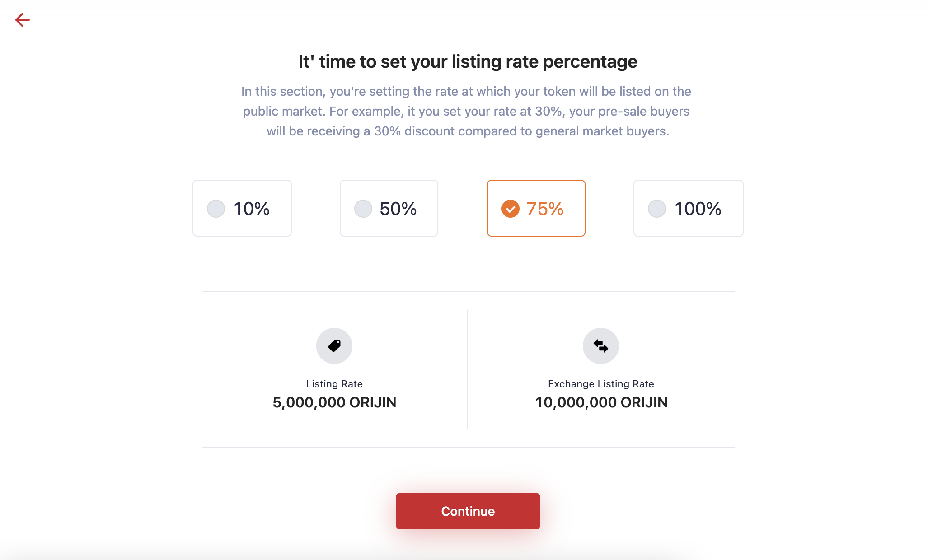Select the 10% radio circle
This screenshot has width=928, height=560.
pos(216,209)
